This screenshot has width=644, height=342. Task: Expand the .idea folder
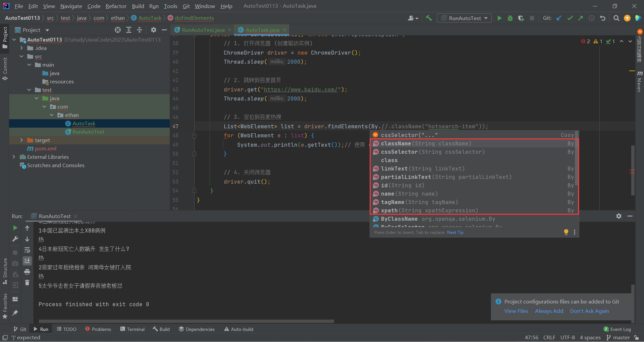point(21,48)
